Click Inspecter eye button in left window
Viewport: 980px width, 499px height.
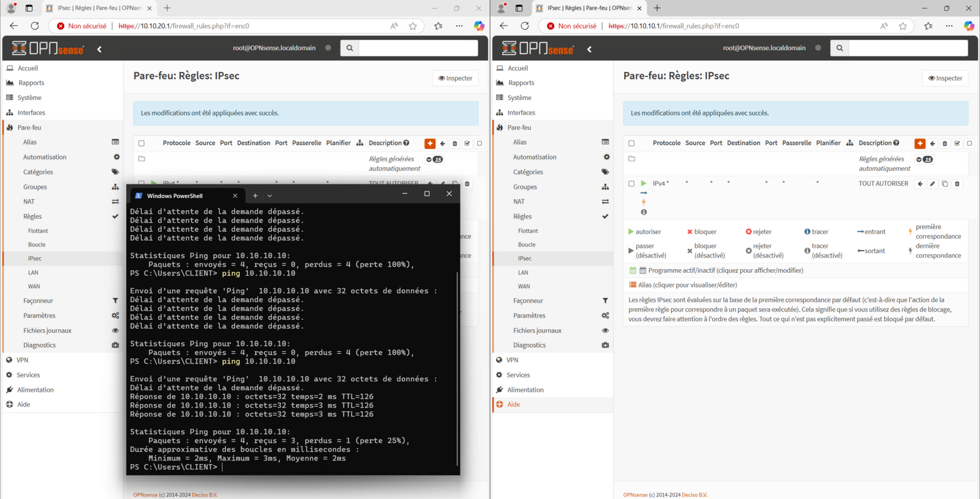pos(455,78)
